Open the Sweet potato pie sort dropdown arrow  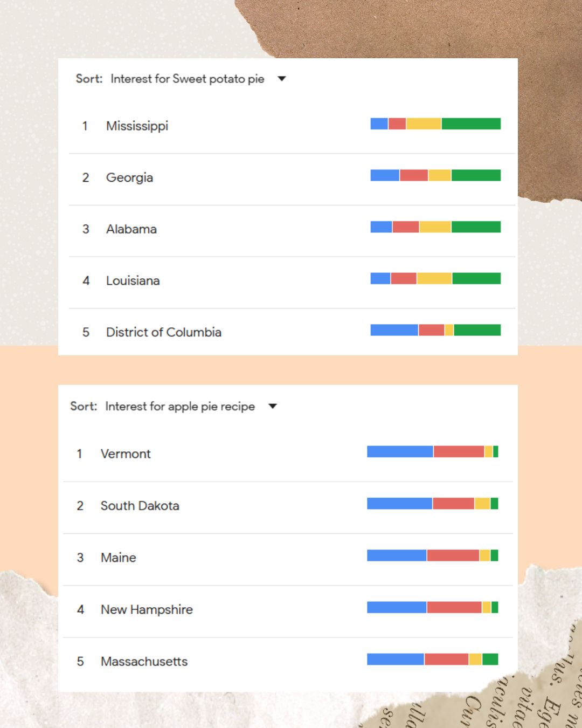281,79
